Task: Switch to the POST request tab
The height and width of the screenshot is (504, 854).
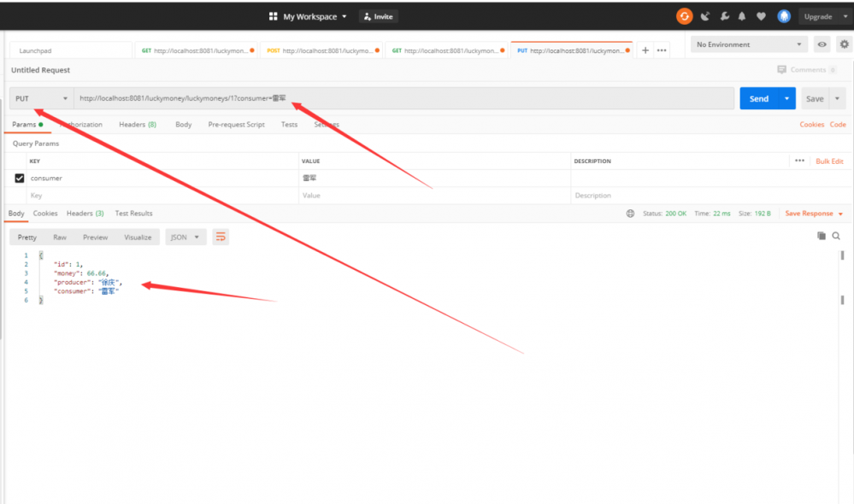Action: click(x=321, y=50)
